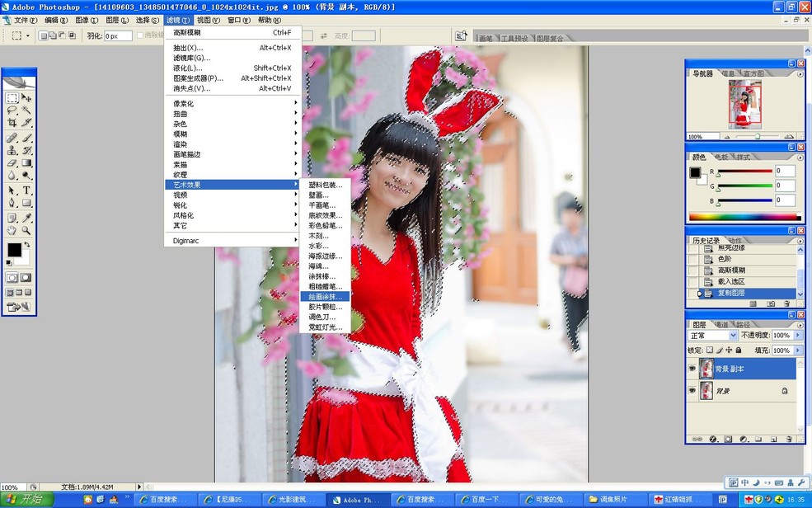Select the Clone Stamp tool

[x=12, y=151]
